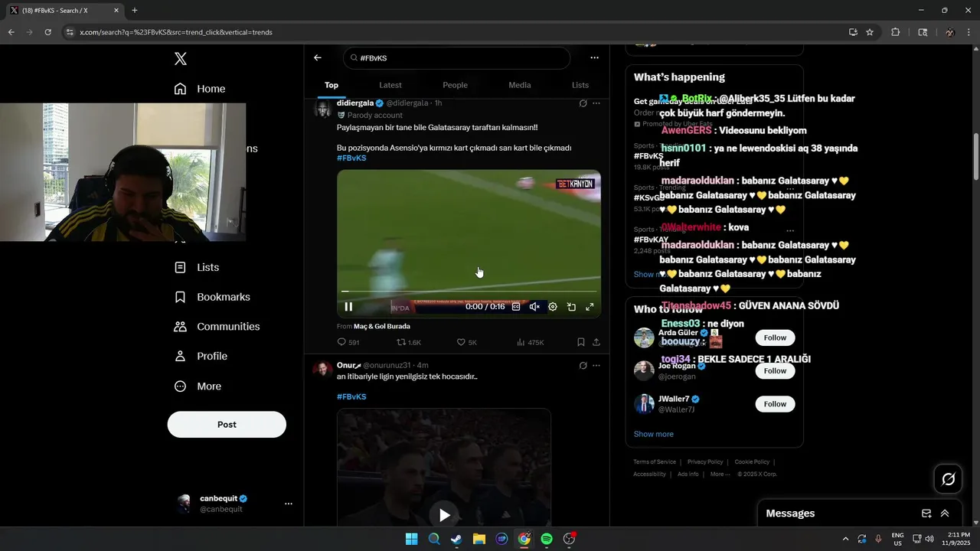Open the Privacy Policy link
Screen dimensions: 980x551
[x=705, y=461]
